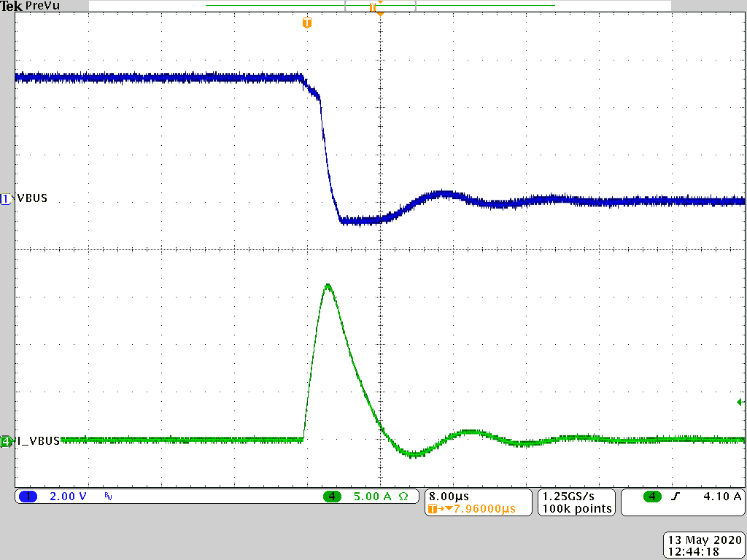Click the rising edge trigger slope icon
Screen dimensions: 747x560
click(675, 497)
